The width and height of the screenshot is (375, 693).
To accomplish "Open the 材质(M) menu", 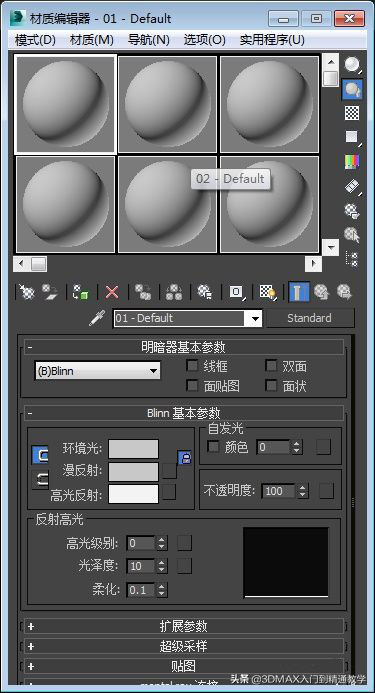I will (92, 40).
